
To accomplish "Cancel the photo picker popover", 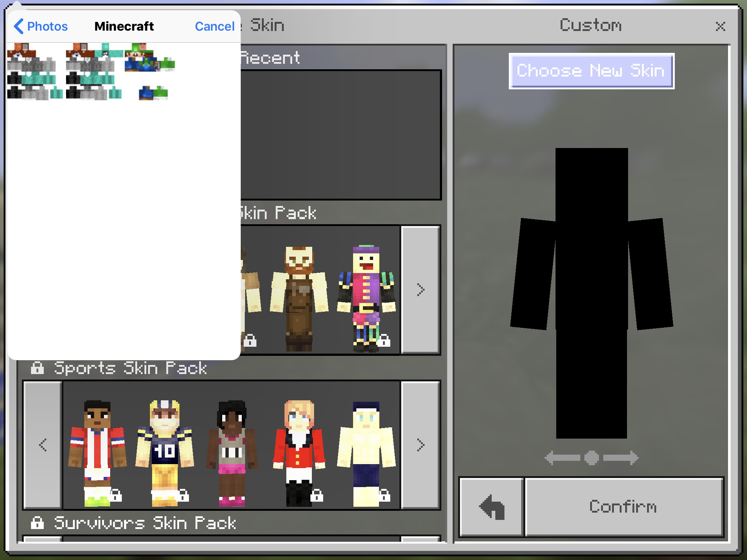I will (x=214, y=26).
